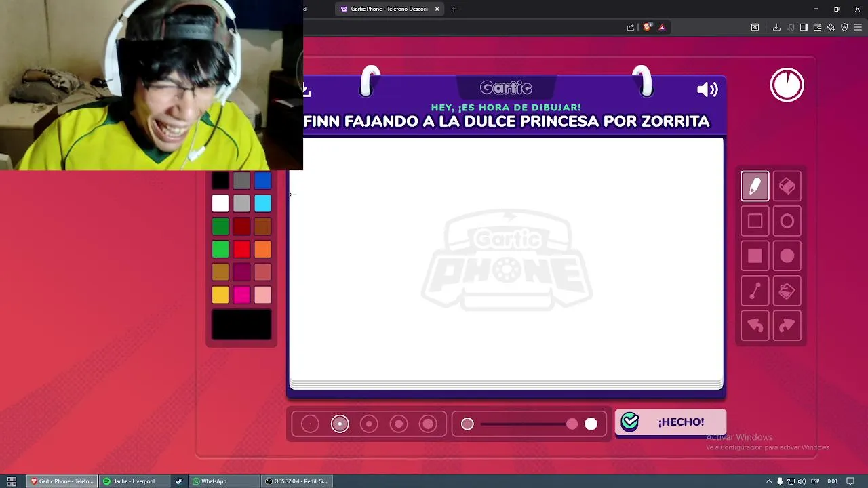The height and width of the screenshot is (488, 868).
Task: Pick the dark green color swatch
Action: [220, 226]
